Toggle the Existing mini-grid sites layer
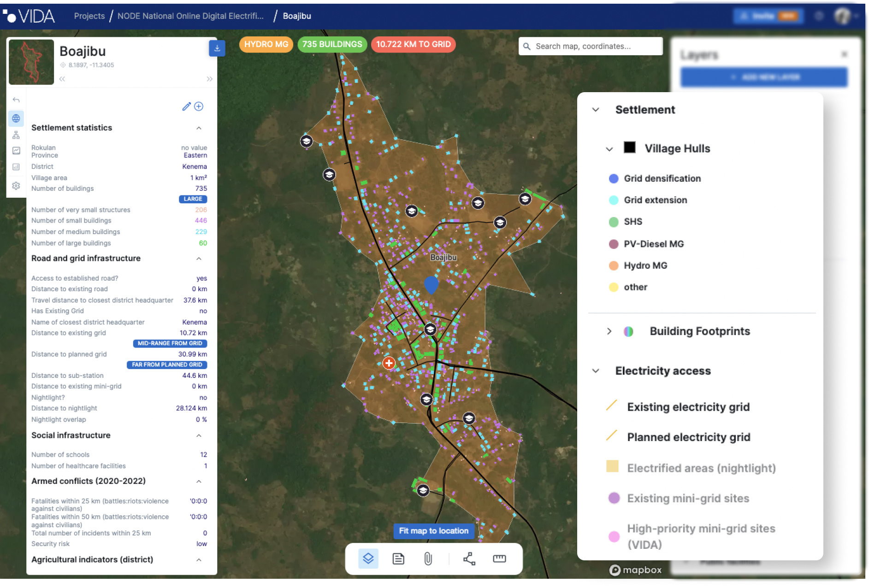 [687, 498]
